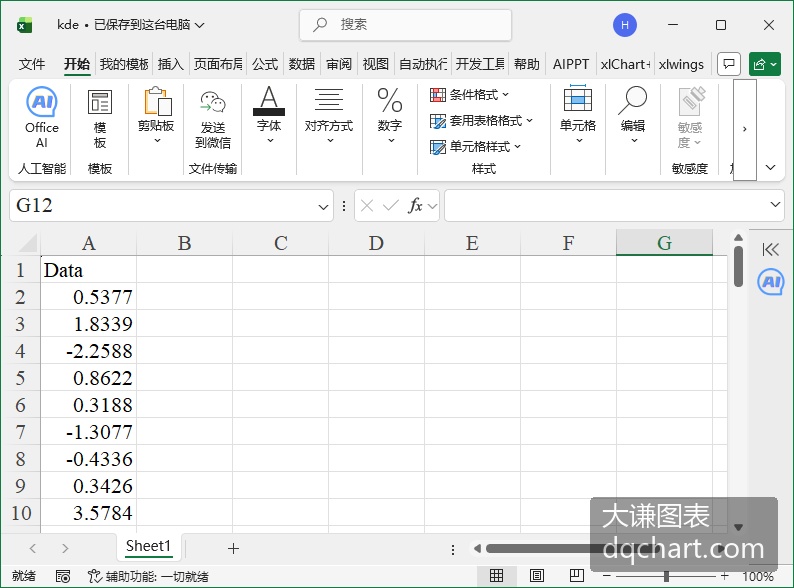
Task: Click the vertical scrollbar thumb
Action: point(738,267)
